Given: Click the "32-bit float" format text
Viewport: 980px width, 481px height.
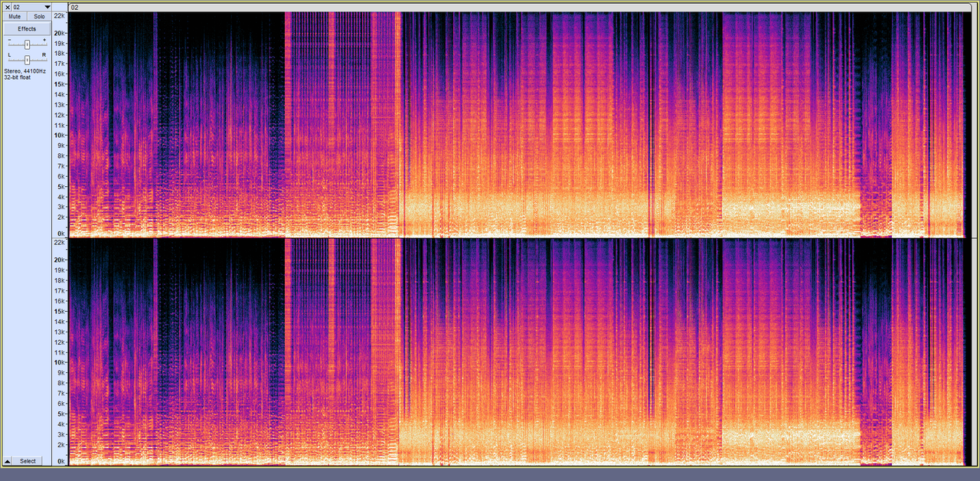Looking at the screenshot, I should tap(17, 77).
